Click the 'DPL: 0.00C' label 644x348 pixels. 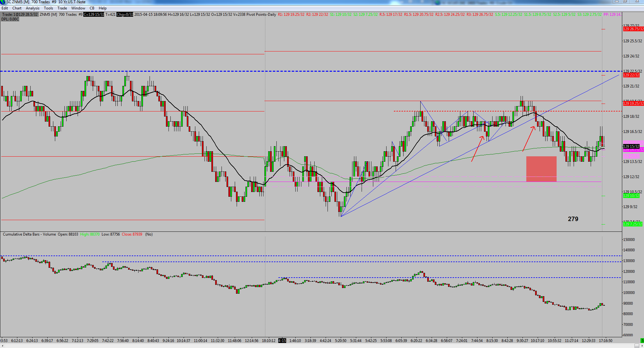(10, 19)
